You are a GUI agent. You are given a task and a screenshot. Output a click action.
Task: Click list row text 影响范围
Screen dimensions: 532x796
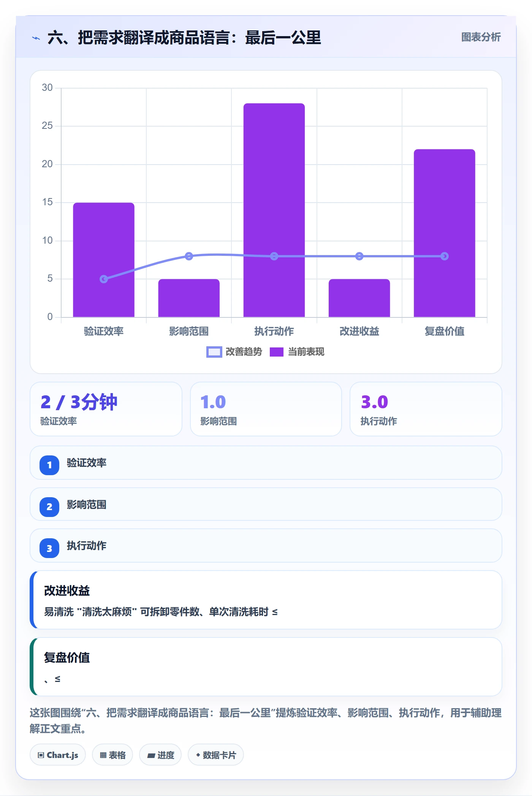(87, 504)
